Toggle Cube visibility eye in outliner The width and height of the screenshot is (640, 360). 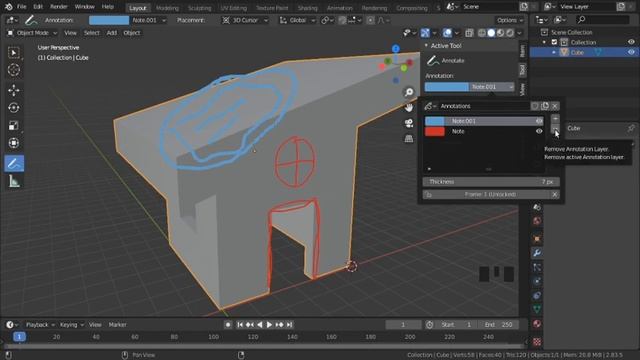631,52
